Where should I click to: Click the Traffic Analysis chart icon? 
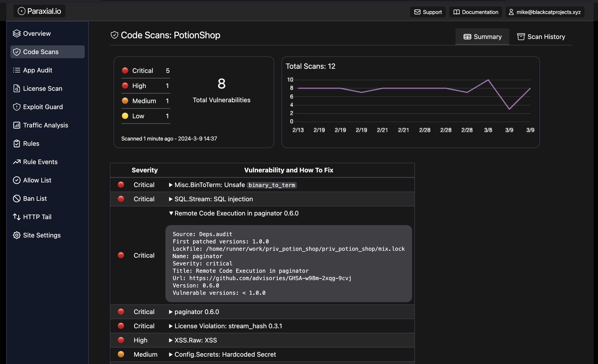(x=17, y=125)
